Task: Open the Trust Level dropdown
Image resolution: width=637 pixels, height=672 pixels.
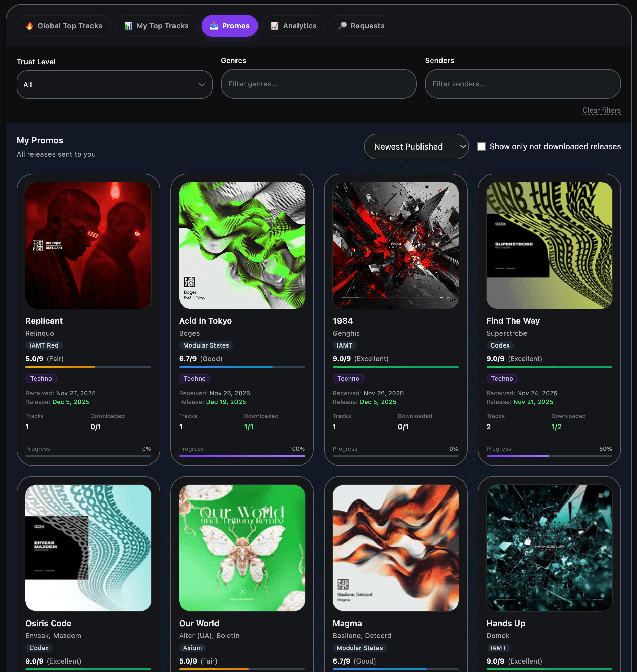Action: [x=115, y=85]
